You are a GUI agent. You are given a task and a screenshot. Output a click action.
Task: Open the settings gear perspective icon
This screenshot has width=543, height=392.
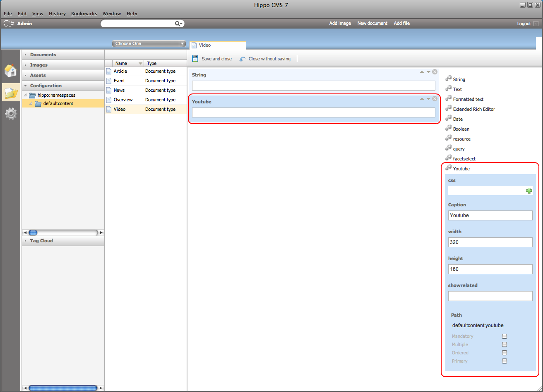tap(11, 114)
